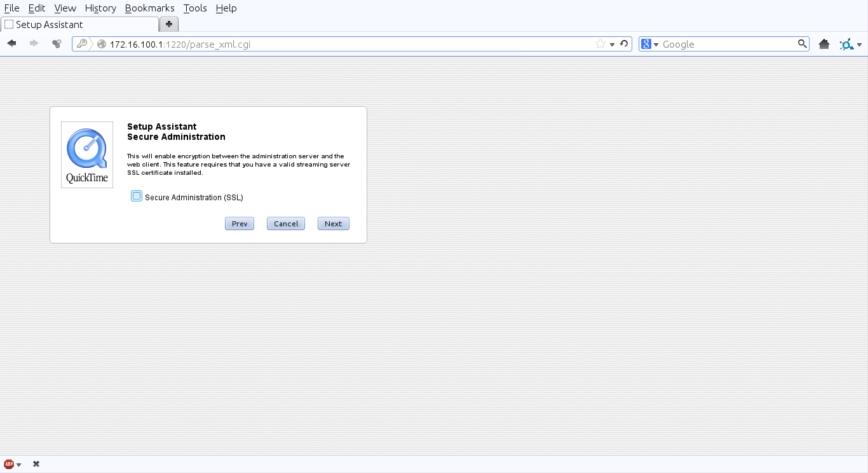Viewport: 868px width, 473px height.
Task: Click the Google search engine icon
Action: click(646, 44)
